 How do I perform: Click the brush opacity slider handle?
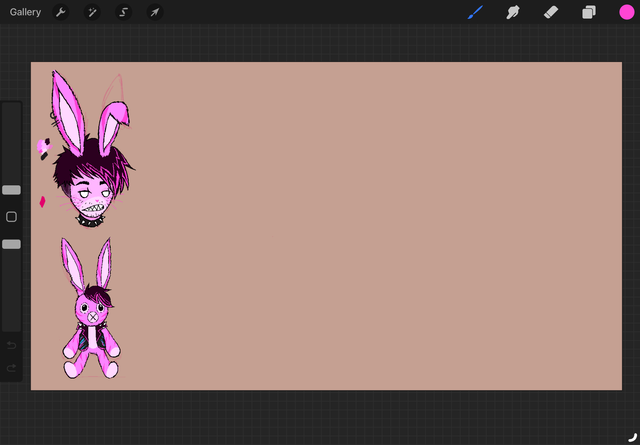point(11,244)
